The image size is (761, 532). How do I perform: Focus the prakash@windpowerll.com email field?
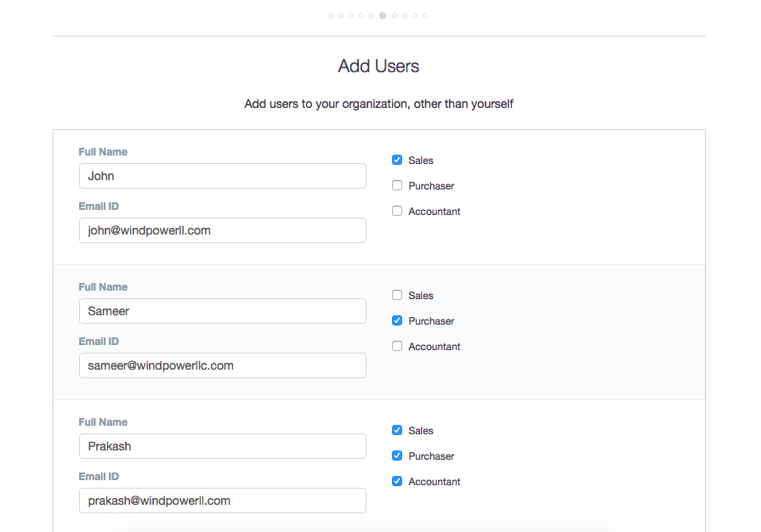(222, 501)
